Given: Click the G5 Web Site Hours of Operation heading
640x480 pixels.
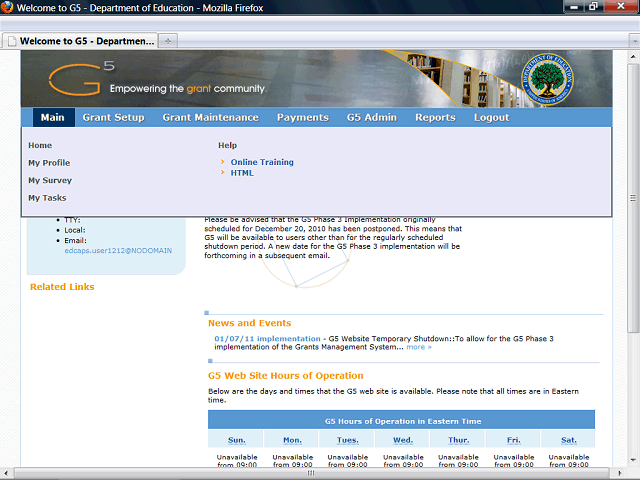Looking at the screenshot, I should pos(286,376).
